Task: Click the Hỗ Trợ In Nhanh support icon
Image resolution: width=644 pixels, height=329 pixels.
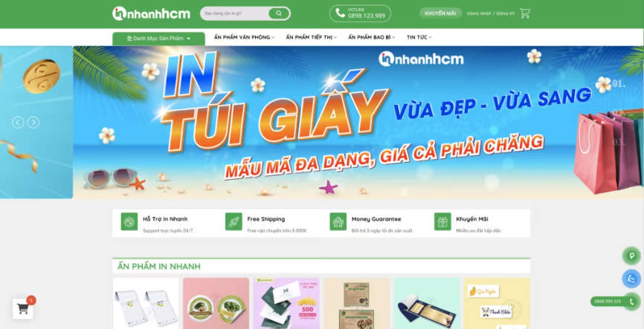Action: point(129,221)
